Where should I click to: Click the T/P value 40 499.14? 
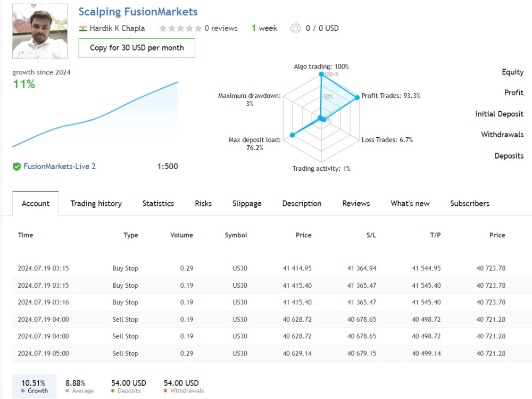click(426, 354)
